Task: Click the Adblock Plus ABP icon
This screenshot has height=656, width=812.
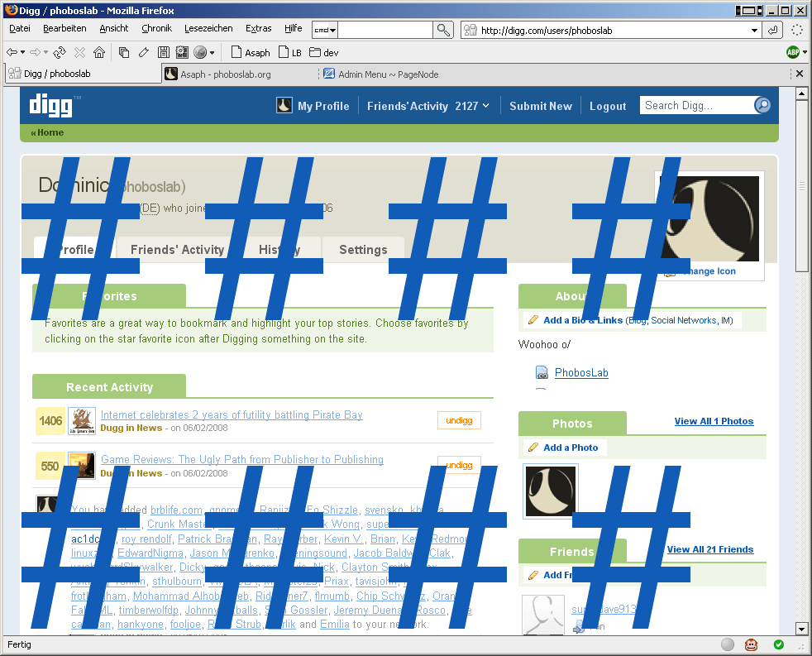Action: coord(793,52)
